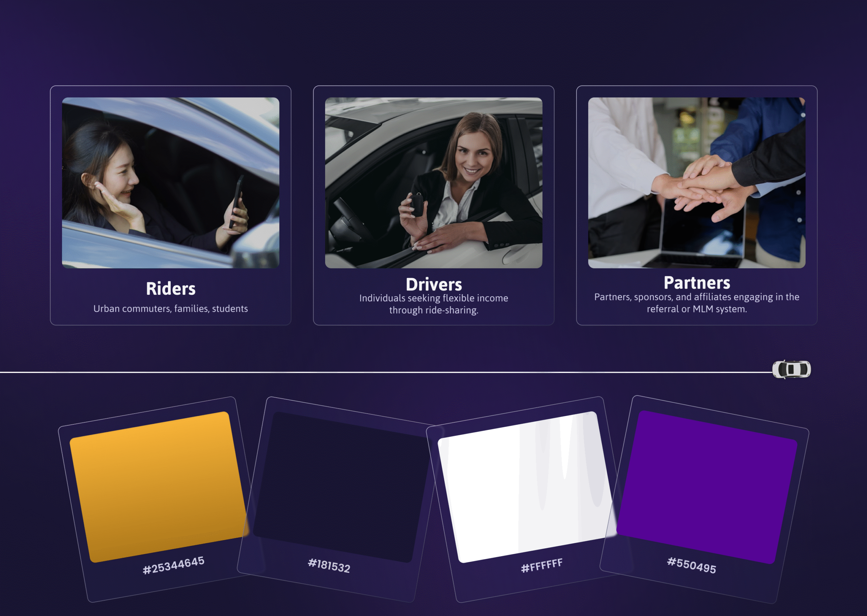Select the Riders photo of woman with phone
Screen dimensions: 867x616
170,183
